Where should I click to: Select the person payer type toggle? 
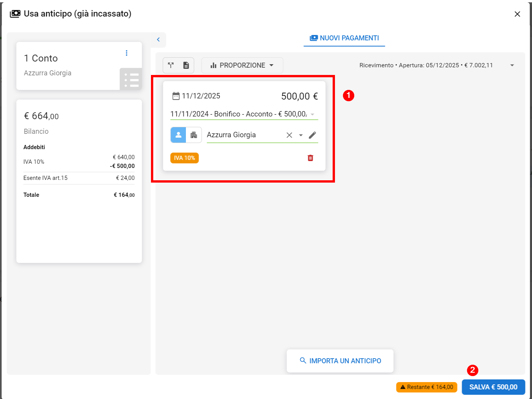[178, 135]
